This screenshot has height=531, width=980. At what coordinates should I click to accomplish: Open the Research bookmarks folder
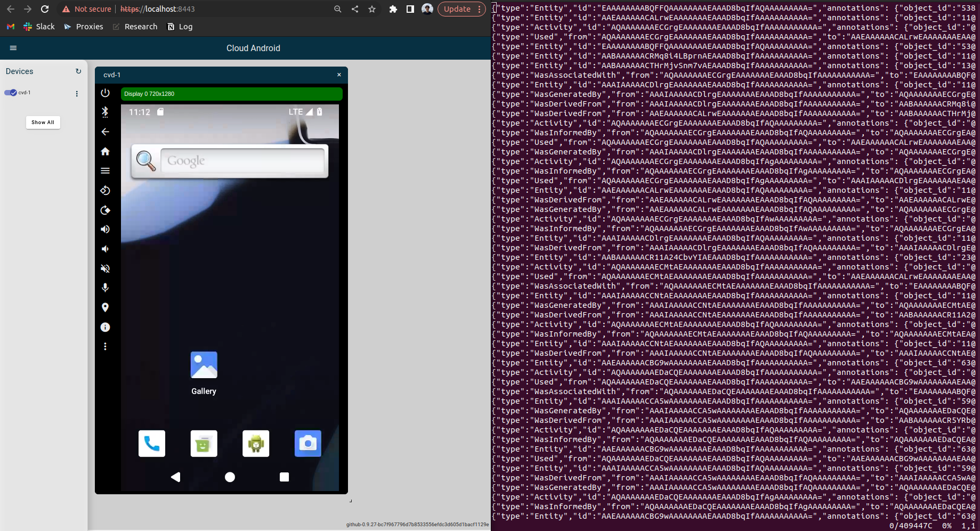coord(135,27)
